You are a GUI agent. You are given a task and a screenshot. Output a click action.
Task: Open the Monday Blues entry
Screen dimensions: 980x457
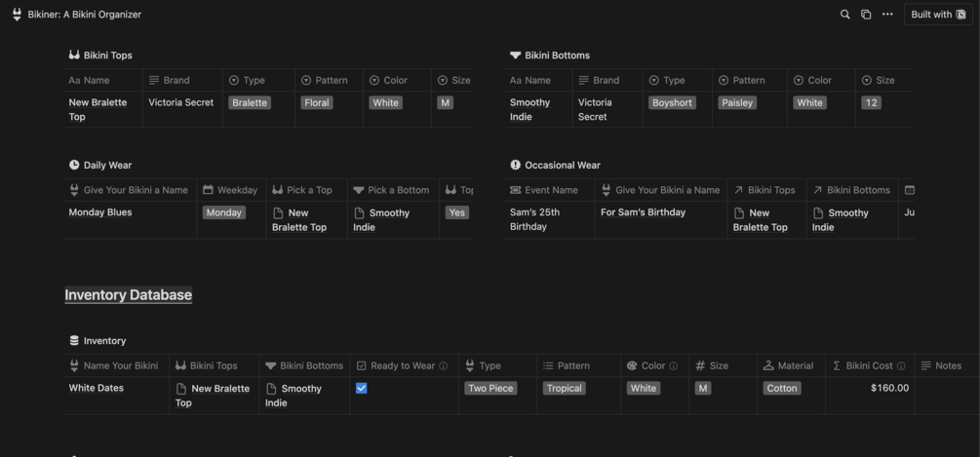100,212
